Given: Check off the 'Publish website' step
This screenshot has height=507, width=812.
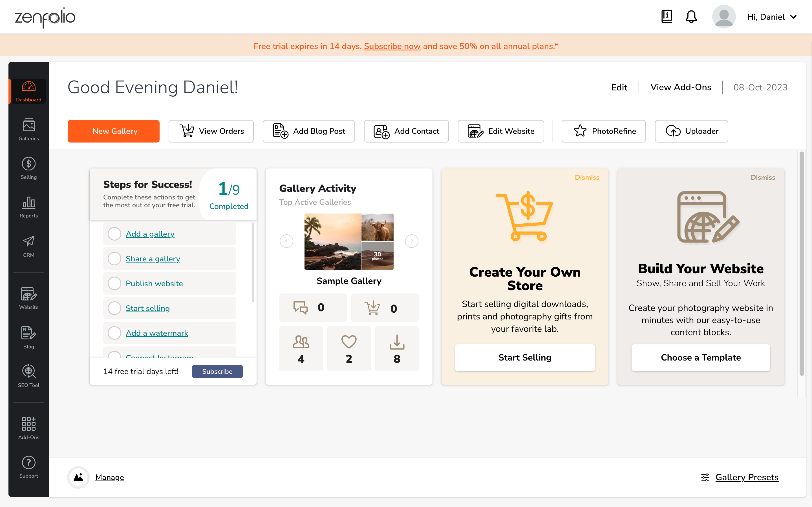Looking at the screenshot, I should 114,283.
